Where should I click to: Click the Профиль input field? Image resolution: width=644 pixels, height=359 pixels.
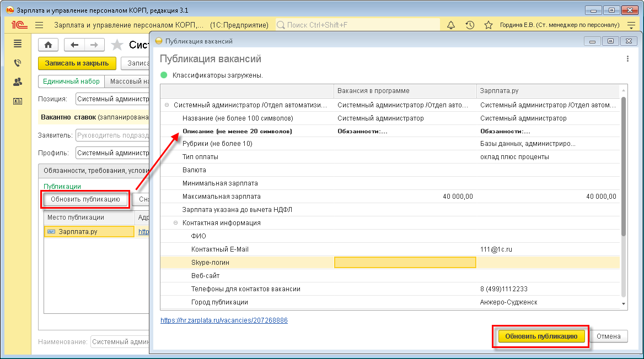[x=112, y=153]
